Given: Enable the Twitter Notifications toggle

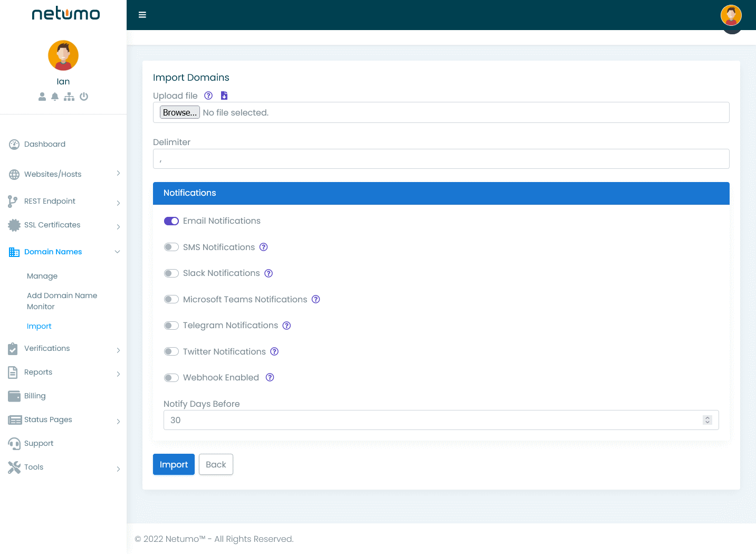Looking at the screenshot, I should [171, 351].
